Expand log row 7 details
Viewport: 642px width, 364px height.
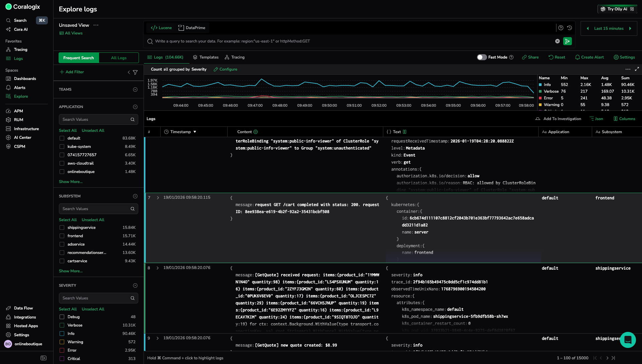coord(158,198)
